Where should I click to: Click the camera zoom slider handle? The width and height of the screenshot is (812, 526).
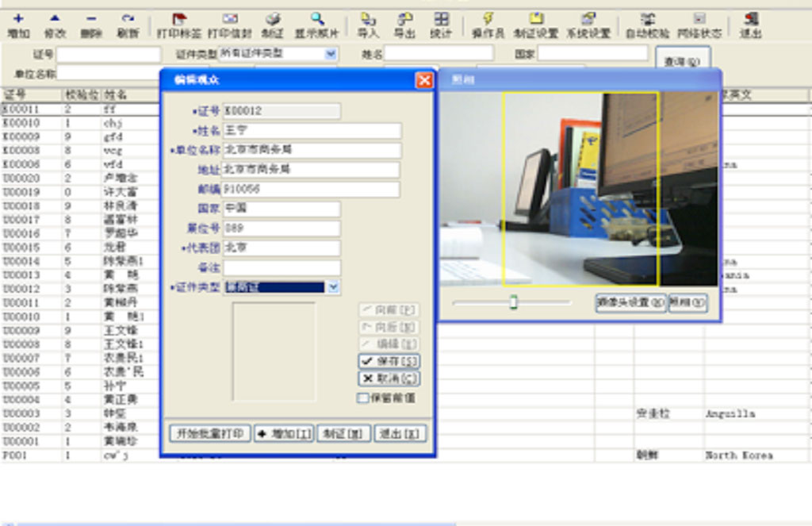point(513,302)
